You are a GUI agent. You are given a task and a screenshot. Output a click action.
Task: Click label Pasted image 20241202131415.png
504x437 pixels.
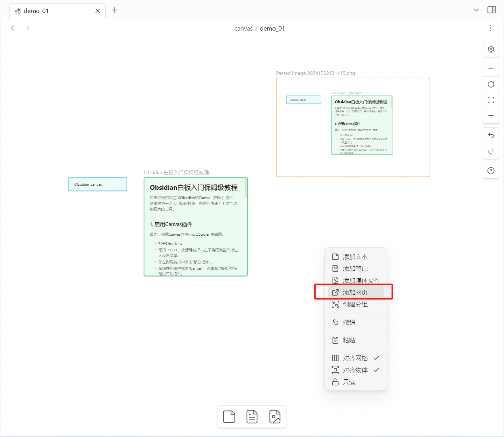coord(315,73)
